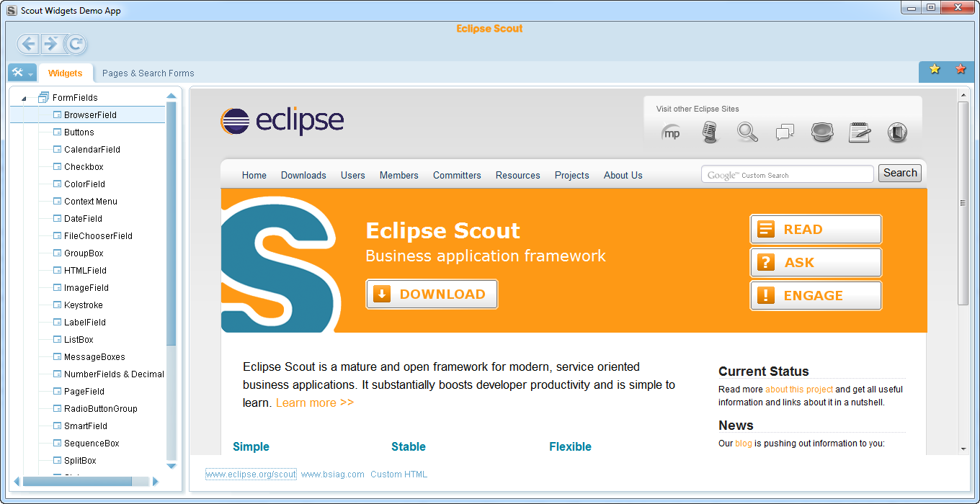Switch to the Widgets tab
Image resolution: width=980 pixels, height=504 pixels.
[66, 73]
